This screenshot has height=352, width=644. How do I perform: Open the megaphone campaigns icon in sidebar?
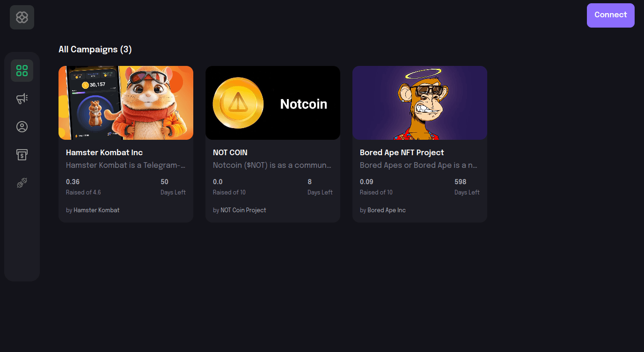coord(22,99)
